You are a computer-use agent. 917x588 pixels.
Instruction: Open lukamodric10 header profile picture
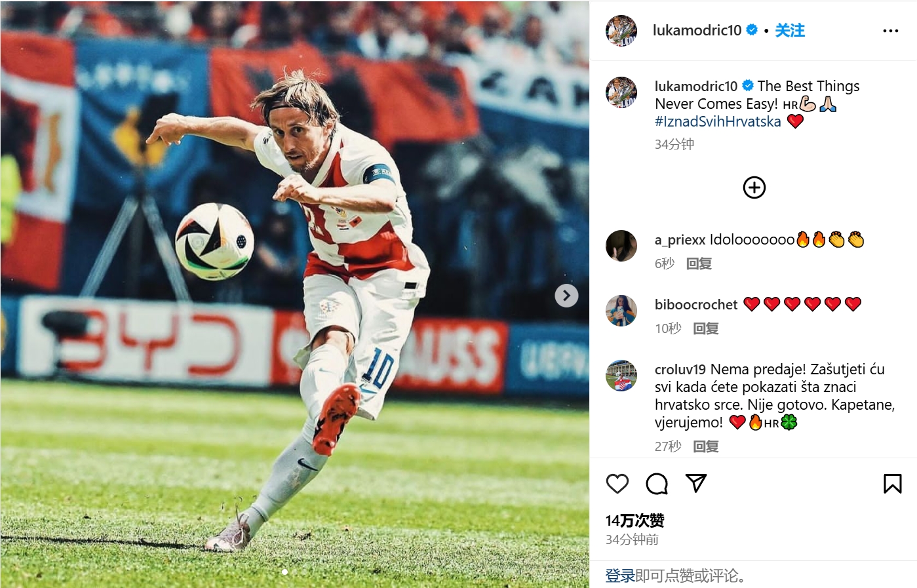coord(621,30)
